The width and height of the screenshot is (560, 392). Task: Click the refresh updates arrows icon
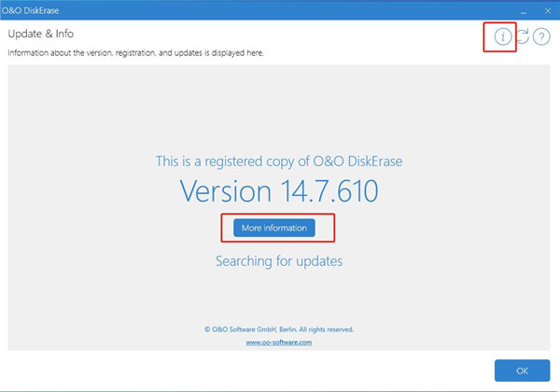[523, 37]
